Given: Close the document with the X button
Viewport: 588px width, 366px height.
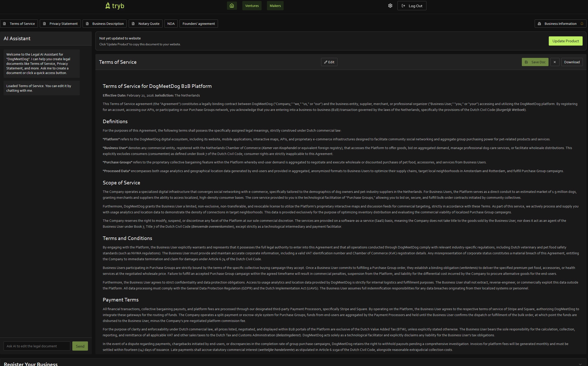Looking at the screenshot, I should 555,62.
